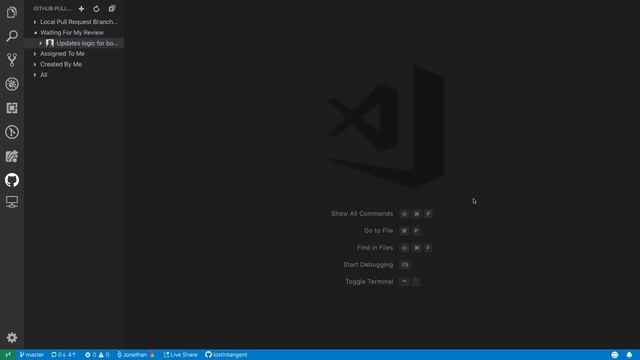Click the lostintangent GitHub account
640x360 pixels.
tap(226, 355)
